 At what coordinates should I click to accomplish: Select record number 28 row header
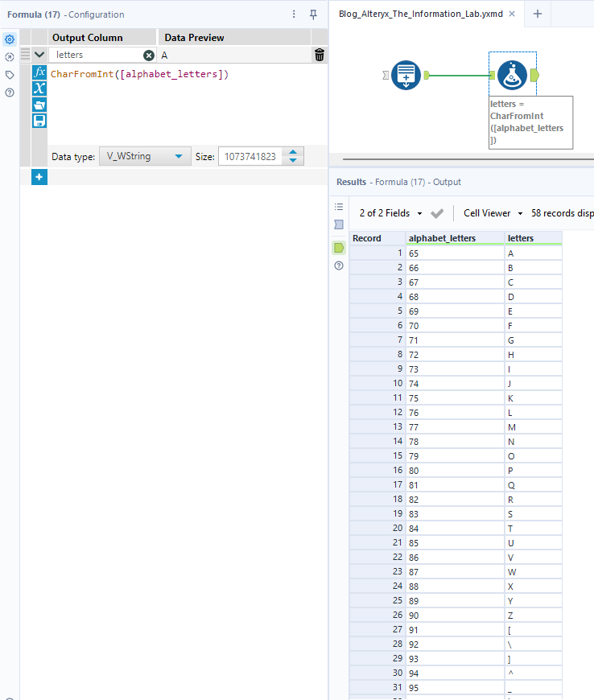(x=377, y=644)
